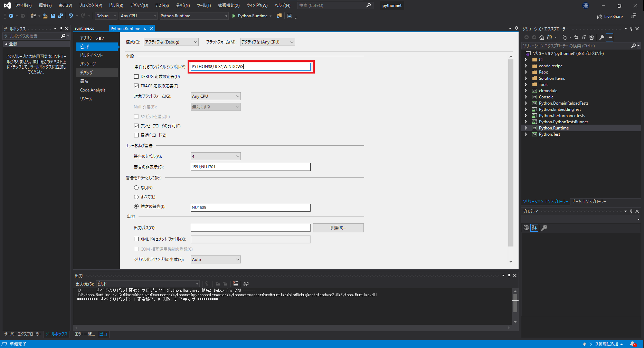The height and width of the screenshot is (348, 644).
Task: Click the Save All toolbar icon
Action: 60,16
